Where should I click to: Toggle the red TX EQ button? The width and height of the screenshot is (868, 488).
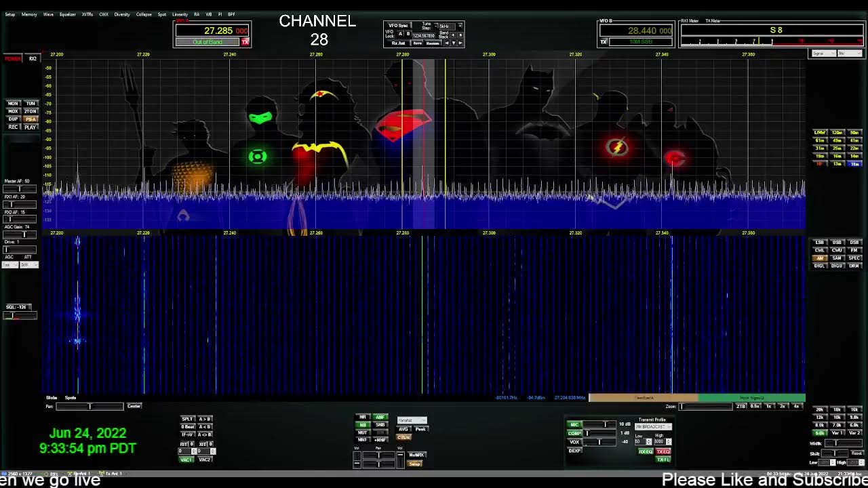[x=663, y=452]
